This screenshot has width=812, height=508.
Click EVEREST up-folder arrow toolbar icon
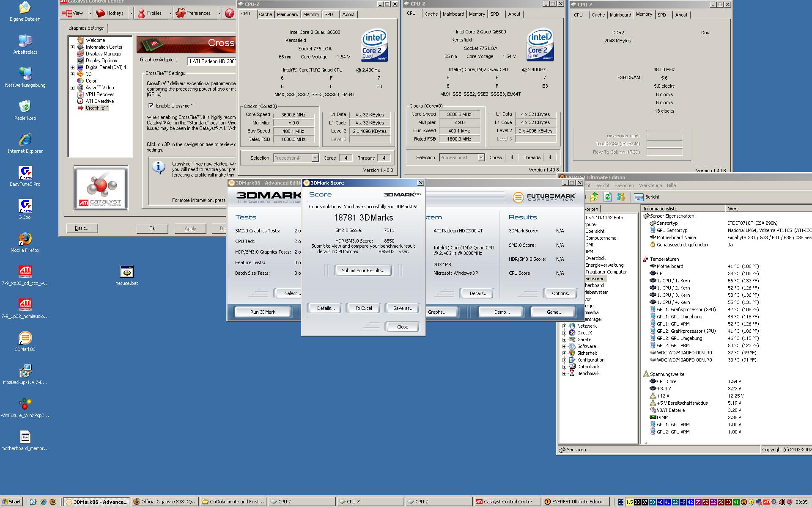click(x=594, y=197)
